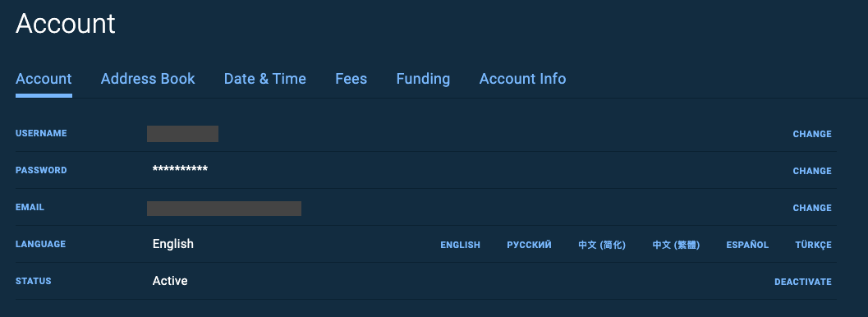Set language to ENGLISH

pos(460,245)
